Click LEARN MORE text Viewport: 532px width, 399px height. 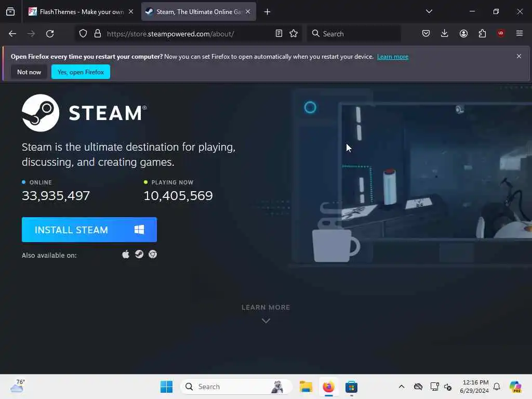(x=265, y=308)
